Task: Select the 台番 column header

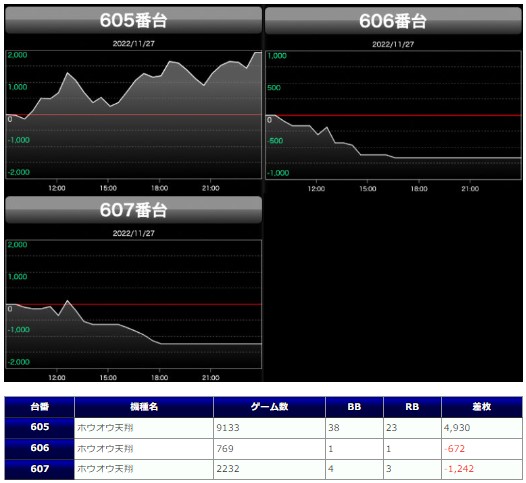Action: pyautogui.click(x=40, y=407)
